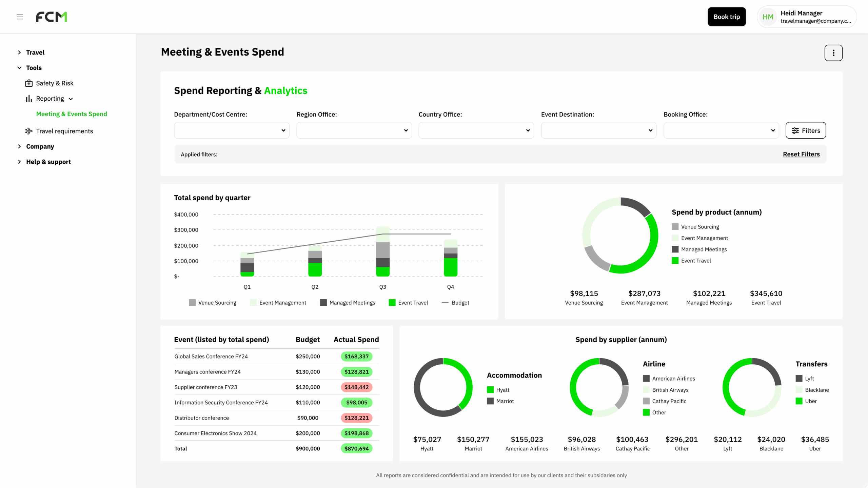Click the Reset Filters link

pos(801,154)
